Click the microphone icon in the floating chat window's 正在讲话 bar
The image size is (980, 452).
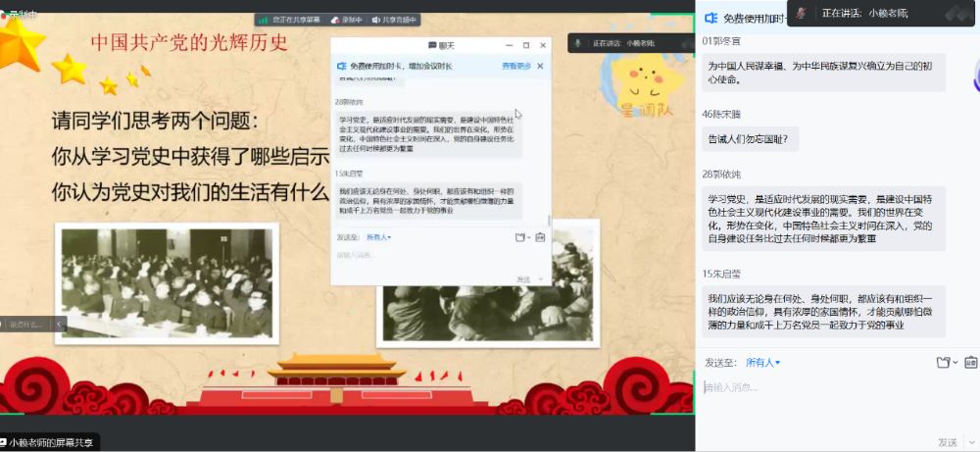coord(579,43)
